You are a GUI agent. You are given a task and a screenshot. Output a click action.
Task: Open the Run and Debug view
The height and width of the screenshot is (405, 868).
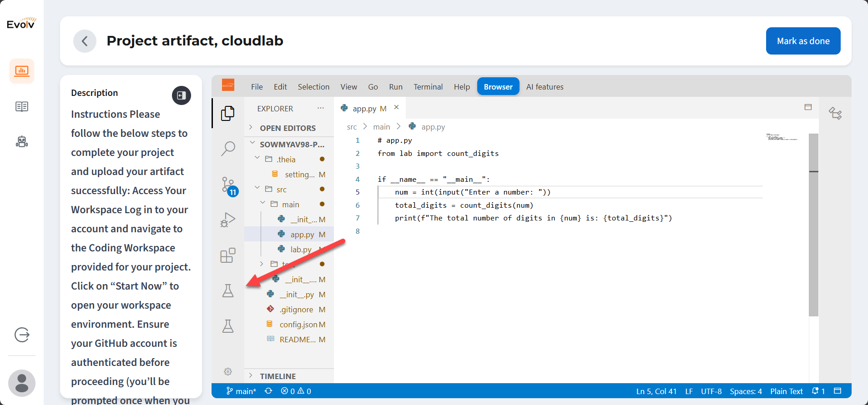[228, 220]
